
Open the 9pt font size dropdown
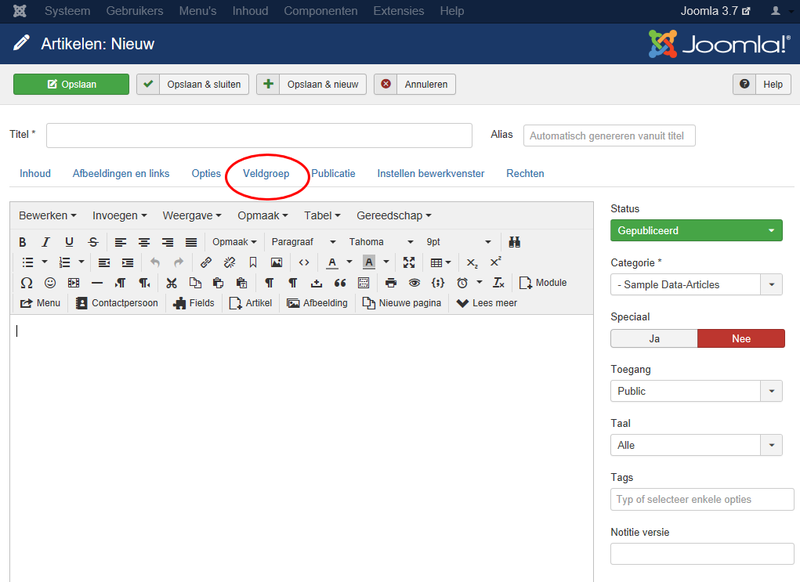[x=459, y=242]
